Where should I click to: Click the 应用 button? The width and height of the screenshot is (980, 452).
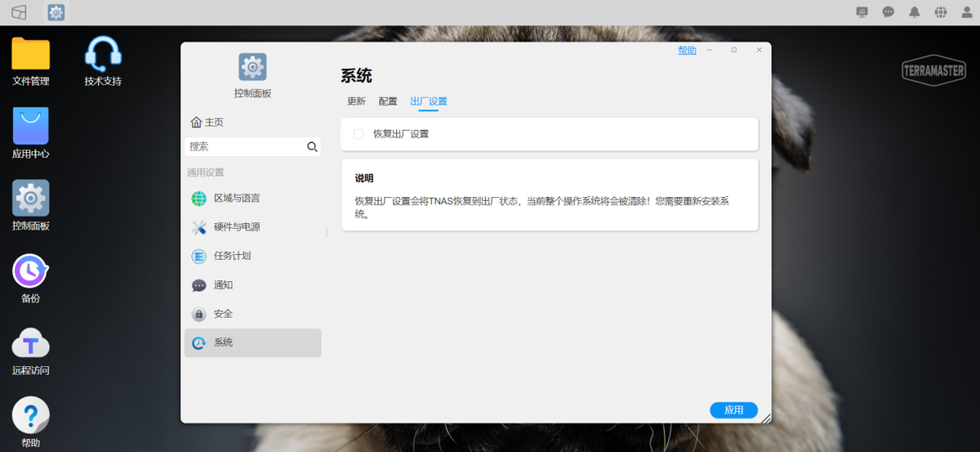click(x=734, y=410)
